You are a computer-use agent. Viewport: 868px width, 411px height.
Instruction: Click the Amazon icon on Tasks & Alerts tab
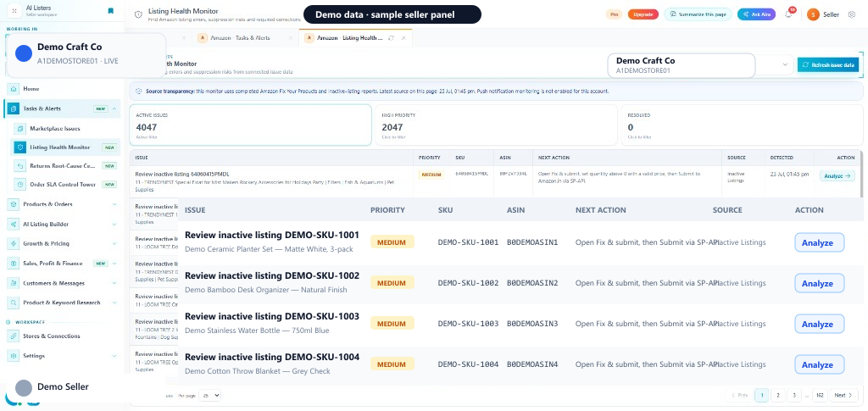(x=202, y=38)
